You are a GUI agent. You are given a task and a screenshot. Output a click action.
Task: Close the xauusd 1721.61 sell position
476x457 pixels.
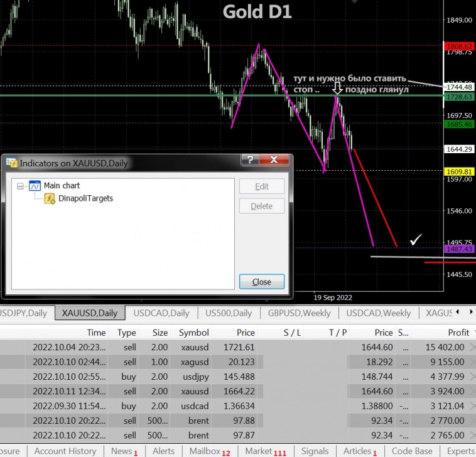pos(472,347)
